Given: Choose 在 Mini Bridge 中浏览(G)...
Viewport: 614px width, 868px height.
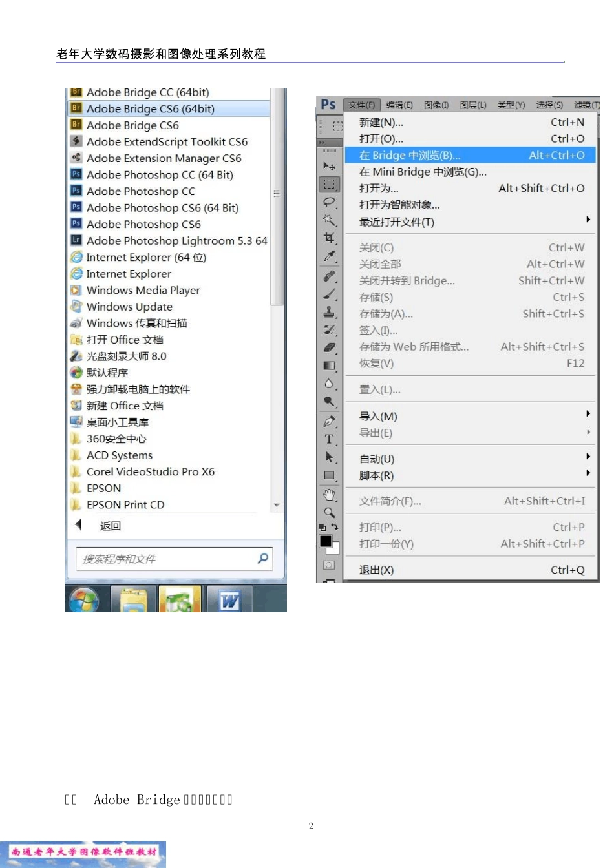Looking at the screenshot, I should (x=470, y=172).
